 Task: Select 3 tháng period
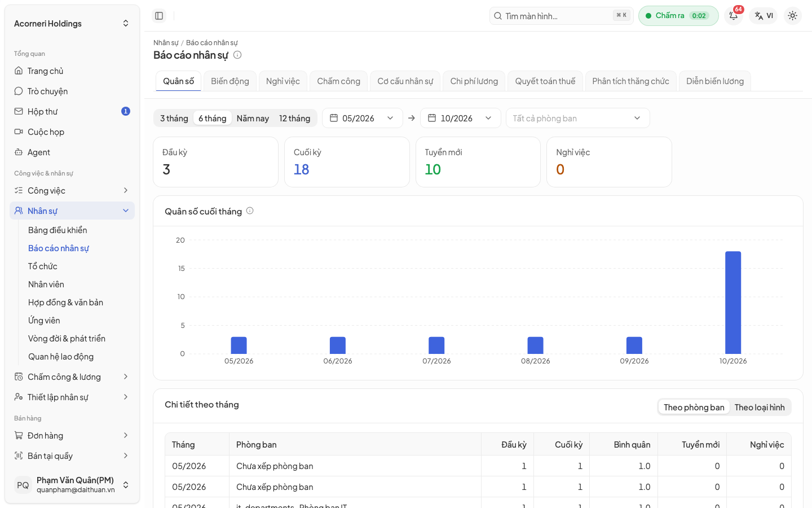[x=174, y=118]
